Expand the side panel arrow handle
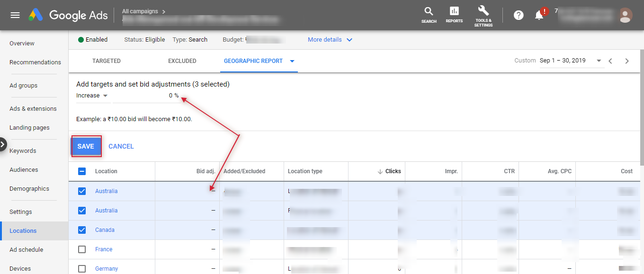 pos(3,144)
